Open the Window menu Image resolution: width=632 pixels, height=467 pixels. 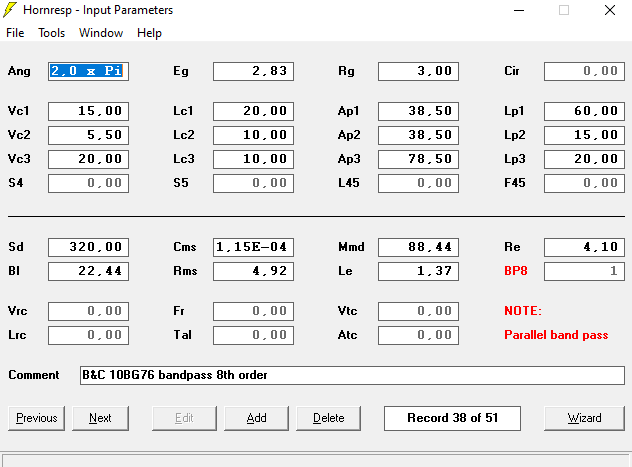[101, 33]
